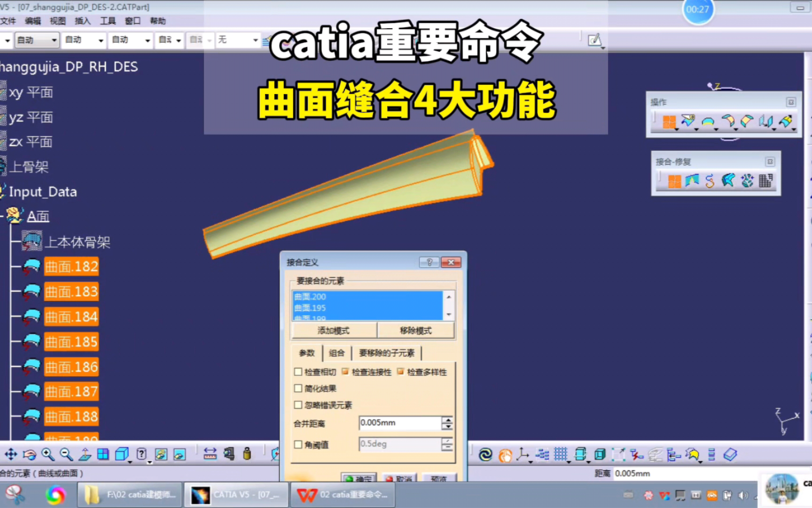Click the orange hand selection icon

click(x=505, y=455)
